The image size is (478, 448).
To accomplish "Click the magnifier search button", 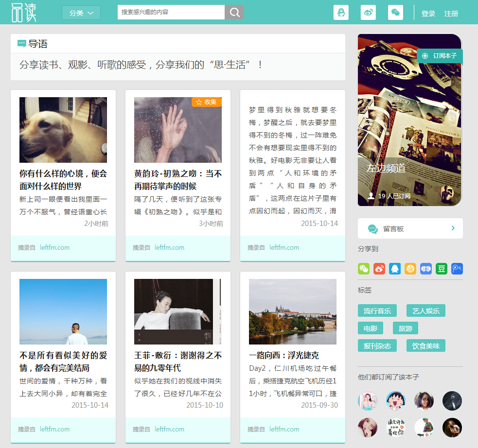I will [234, 12].
